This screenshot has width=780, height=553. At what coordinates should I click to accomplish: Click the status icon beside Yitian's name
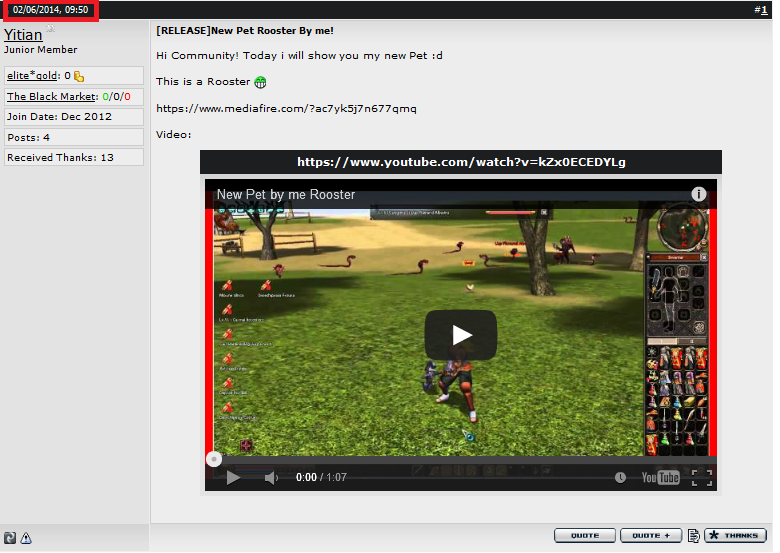click(50, 29)
